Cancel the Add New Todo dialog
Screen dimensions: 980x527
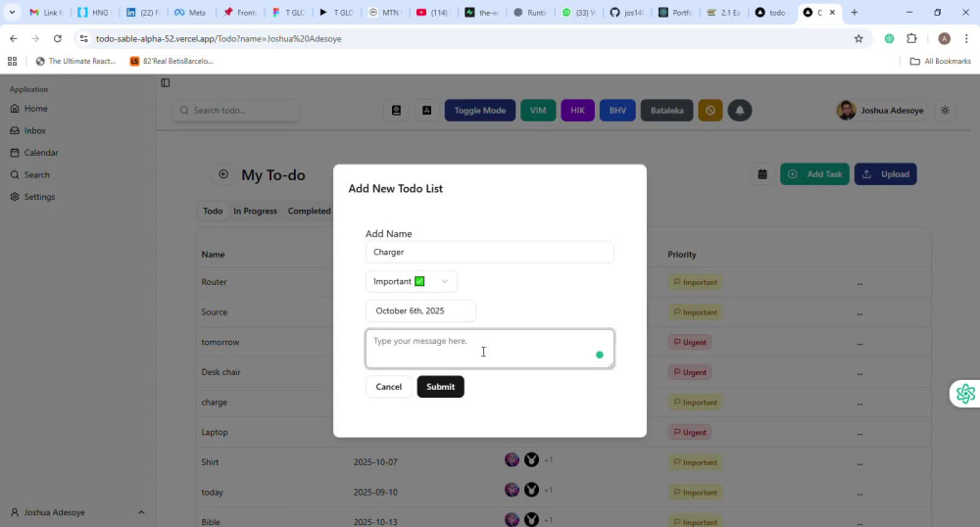pos(389,387)
